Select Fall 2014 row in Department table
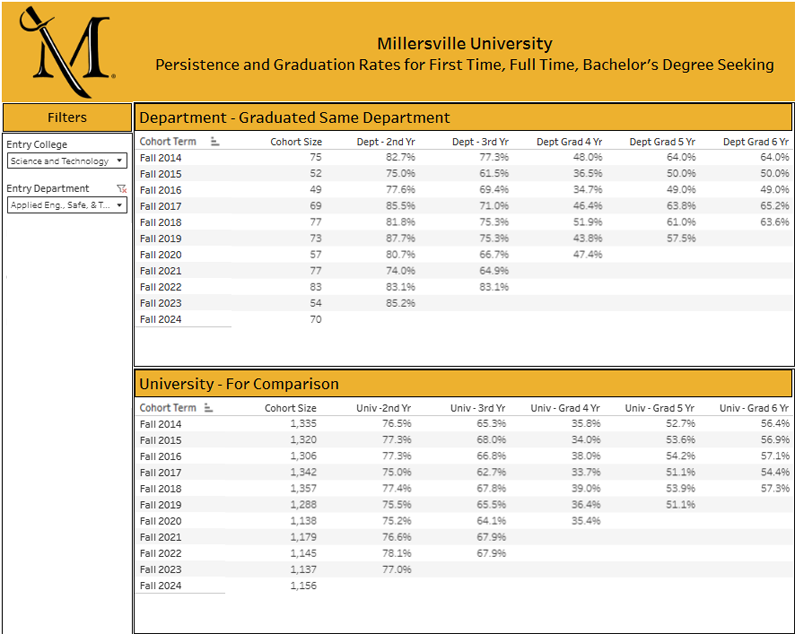This screenshot has height=634, width=795. tap(464, 158)
